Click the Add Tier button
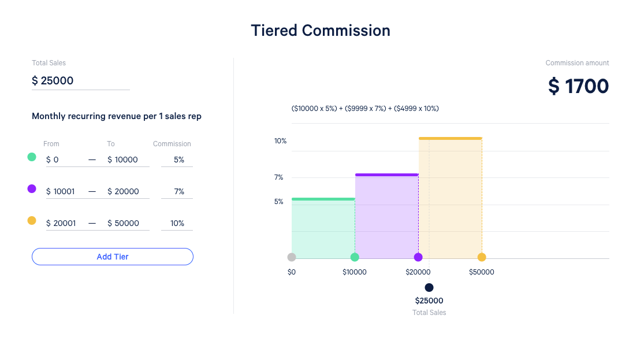 112,257
